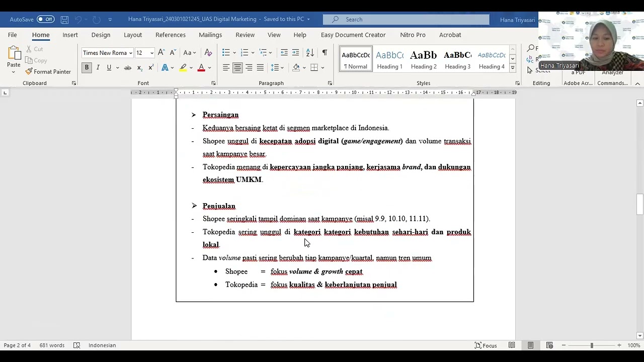Click the 681 words count
This screenshot has height=362, width=644.
pos(52,345)
